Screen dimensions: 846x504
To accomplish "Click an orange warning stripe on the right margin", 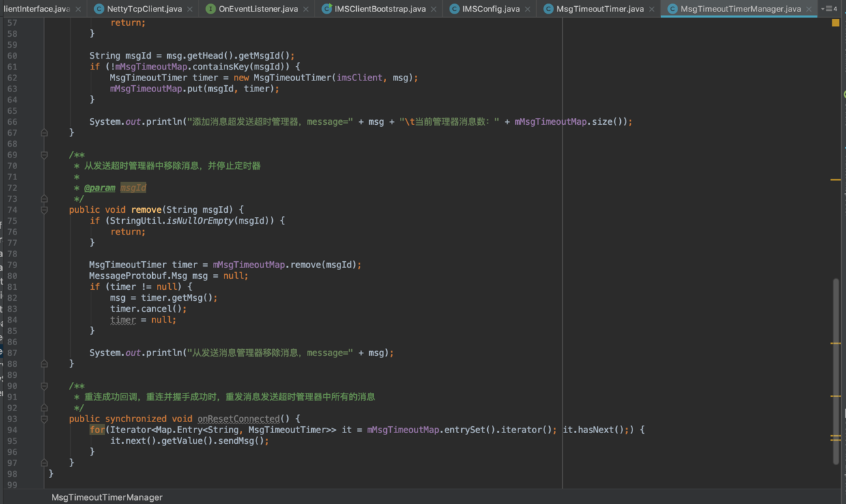I will [835, 181].
